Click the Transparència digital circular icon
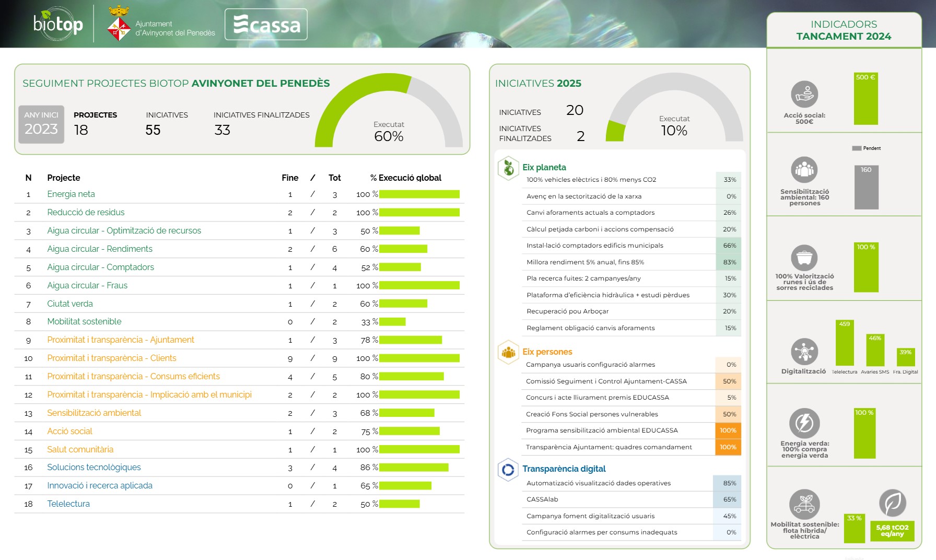 508,470
